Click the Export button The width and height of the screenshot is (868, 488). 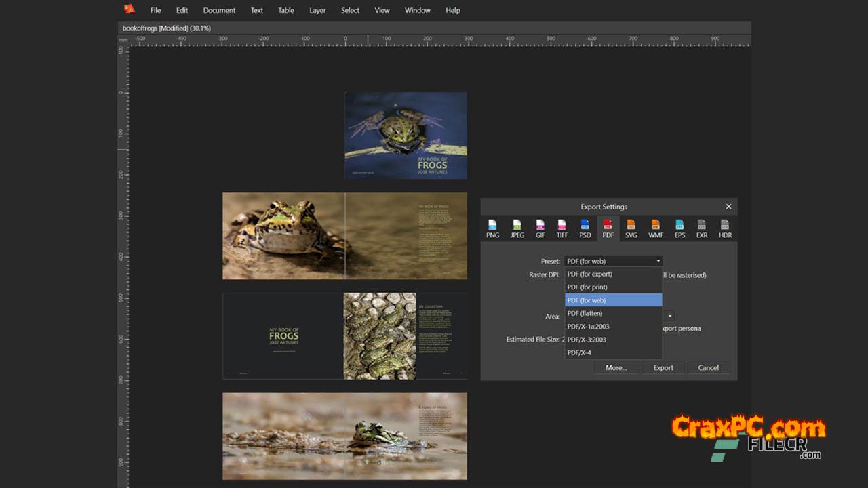pyautogui.click(x=663, y=368)
